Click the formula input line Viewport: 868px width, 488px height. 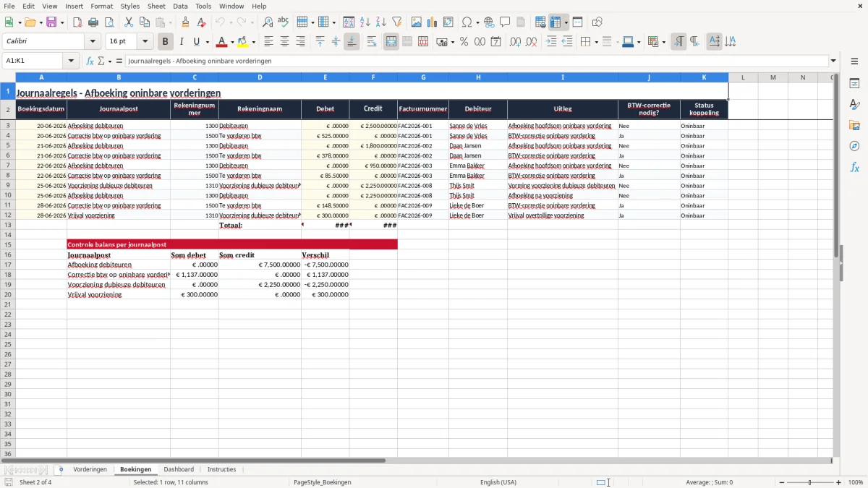click(476, 61)
